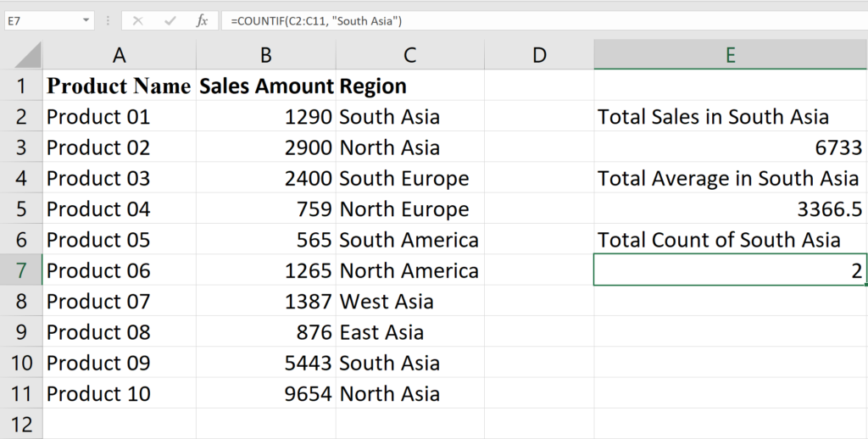Select column C header
This screenshot has width=868, height=439.
coord(409,55)
